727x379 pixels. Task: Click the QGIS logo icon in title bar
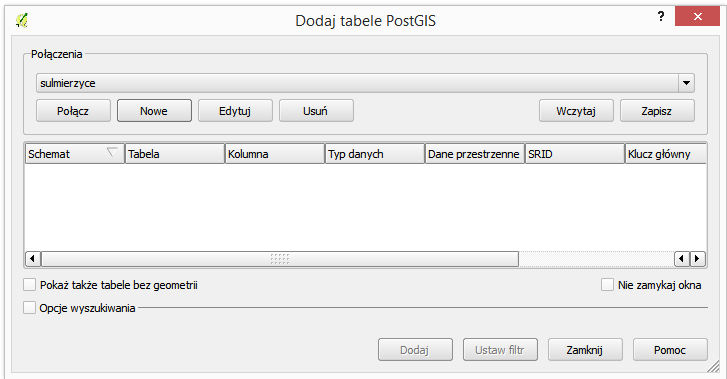(x=22, y=20)
